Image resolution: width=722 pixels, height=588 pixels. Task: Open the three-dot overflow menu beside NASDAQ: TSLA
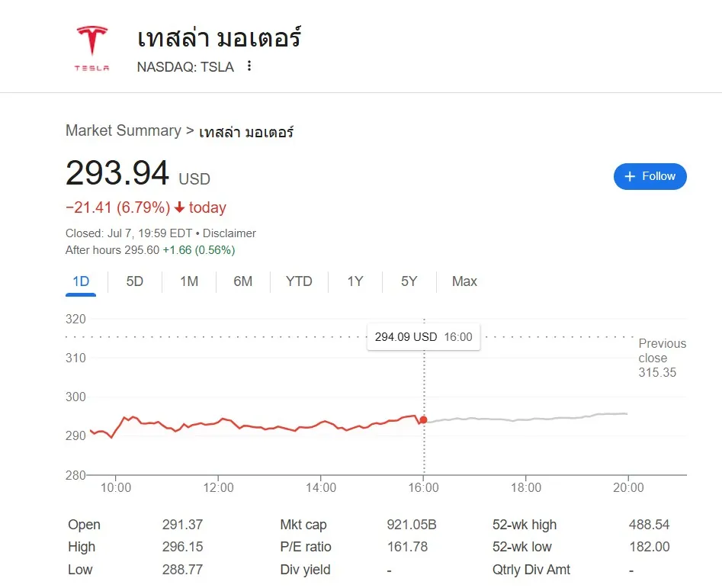click(248, 67)
